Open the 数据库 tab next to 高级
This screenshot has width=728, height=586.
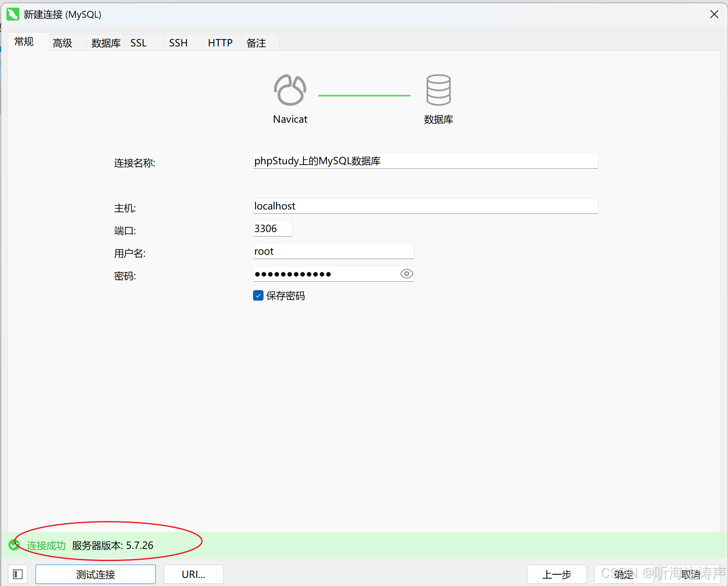coord(105,42)
